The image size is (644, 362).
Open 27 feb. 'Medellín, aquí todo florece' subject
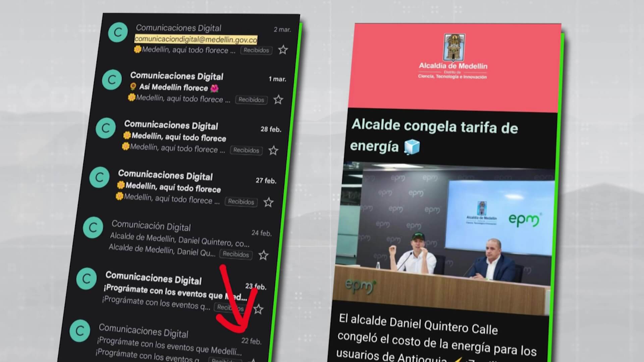pos(169,187)
